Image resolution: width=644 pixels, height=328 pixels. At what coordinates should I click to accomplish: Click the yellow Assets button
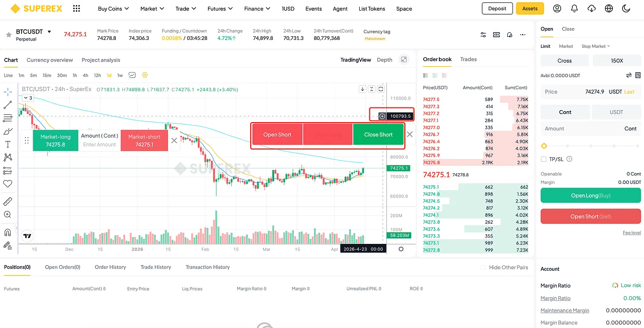[530, 8]
